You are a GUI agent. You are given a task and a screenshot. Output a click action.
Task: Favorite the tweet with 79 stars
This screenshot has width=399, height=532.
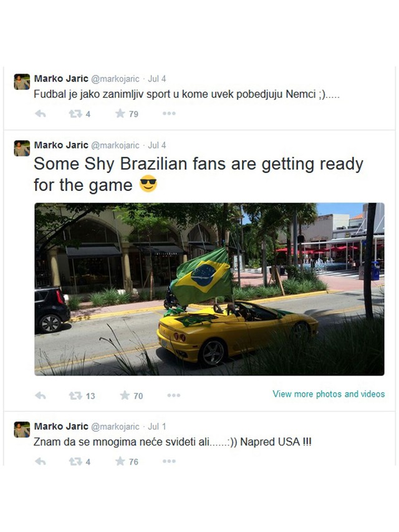[120, 114]
